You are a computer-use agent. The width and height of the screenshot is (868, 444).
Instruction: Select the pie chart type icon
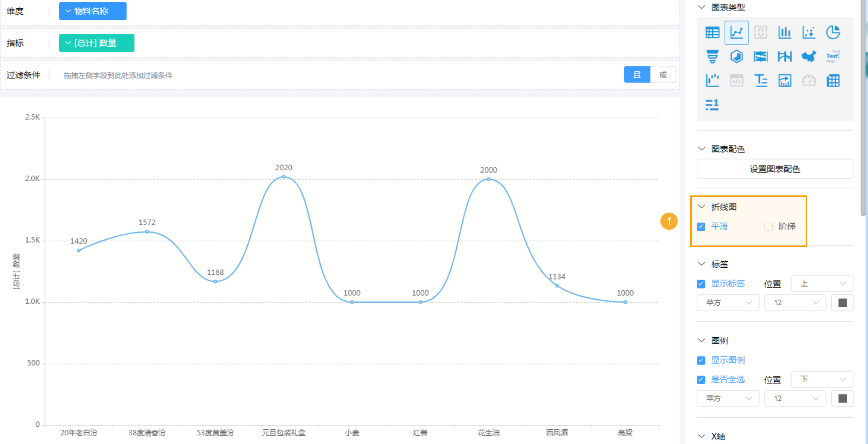833,32
